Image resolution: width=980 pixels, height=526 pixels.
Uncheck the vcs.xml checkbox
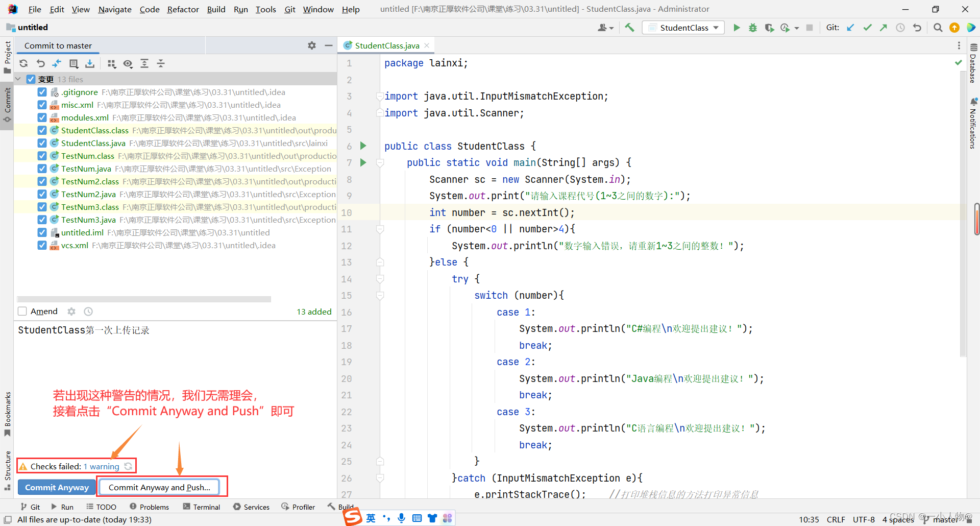(42, 245)
